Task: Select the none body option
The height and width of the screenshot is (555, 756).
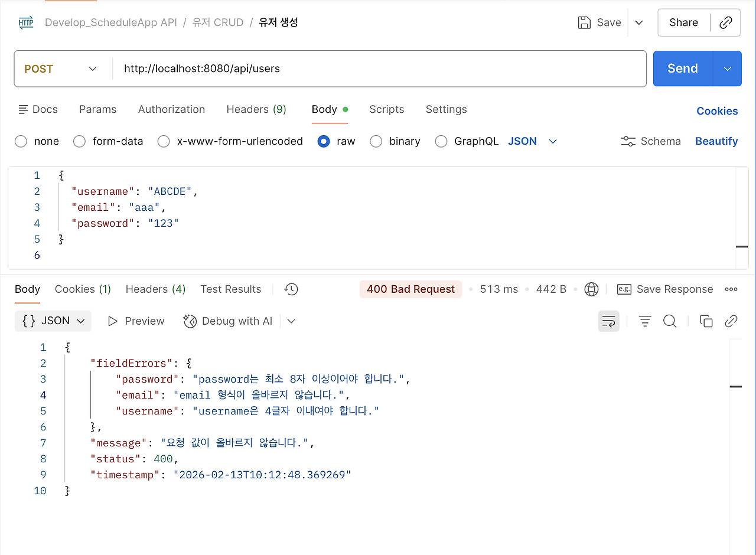Action: [21, 141]
